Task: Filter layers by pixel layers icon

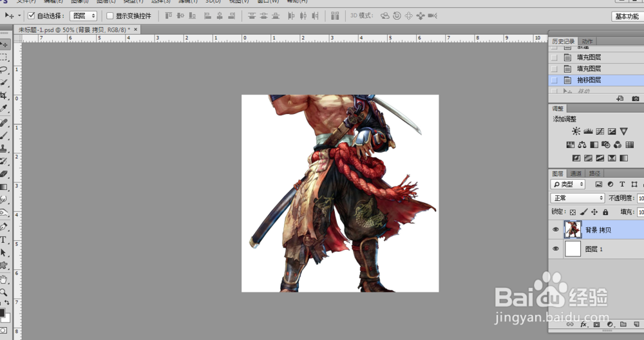Action: click(599, 184)
